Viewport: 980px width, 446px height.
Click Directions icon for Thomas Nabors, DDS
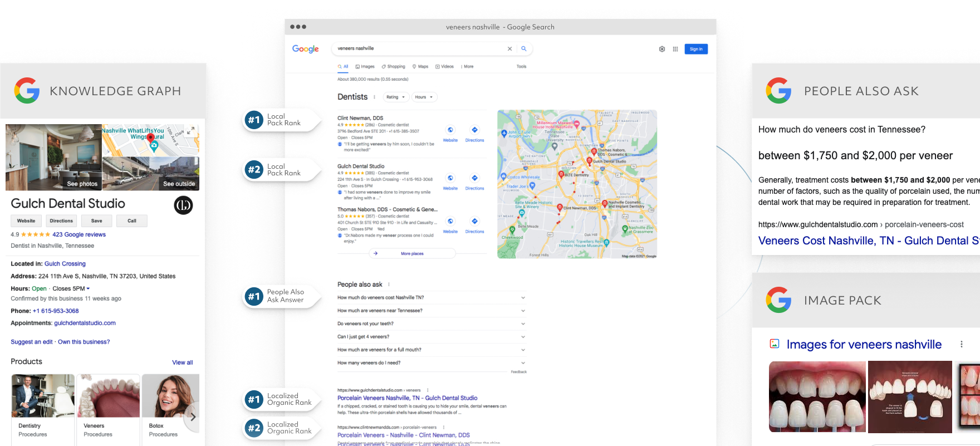click(x=474, y=221)
